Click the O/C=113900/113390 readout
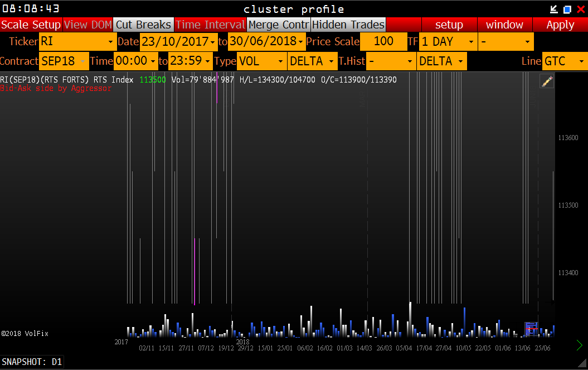 tap(359, 80)
